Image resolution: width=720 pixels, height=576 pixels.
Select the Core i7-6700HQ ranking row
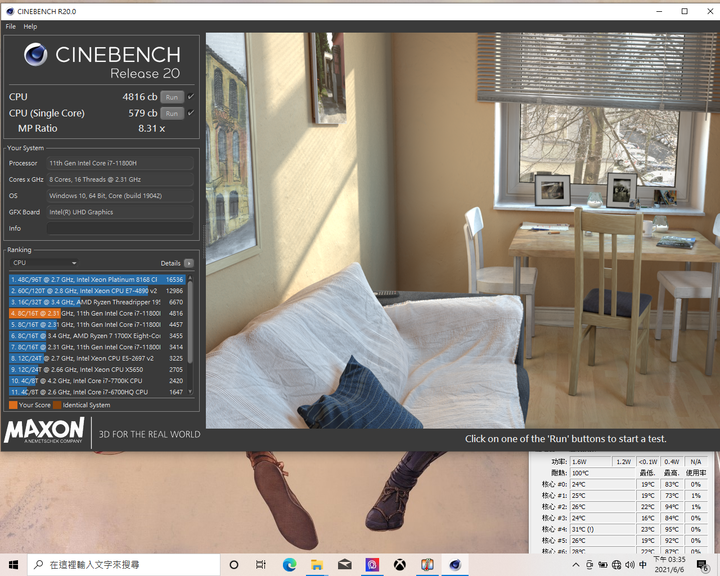click(97, 392)
